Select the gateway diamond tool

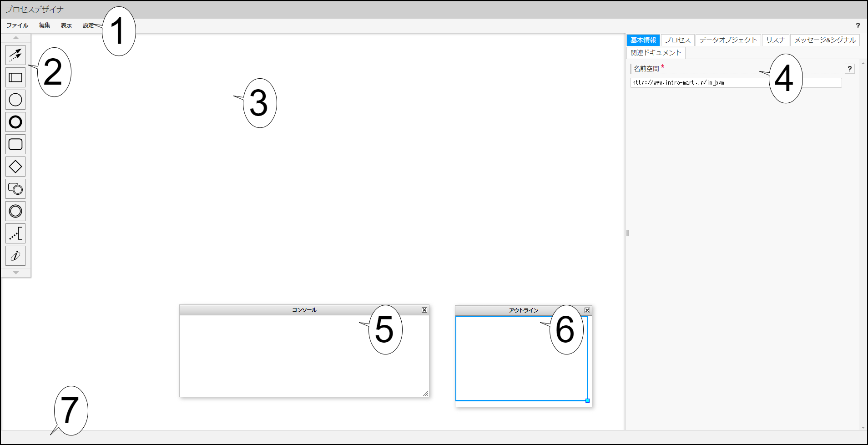[x=15, y=167]
